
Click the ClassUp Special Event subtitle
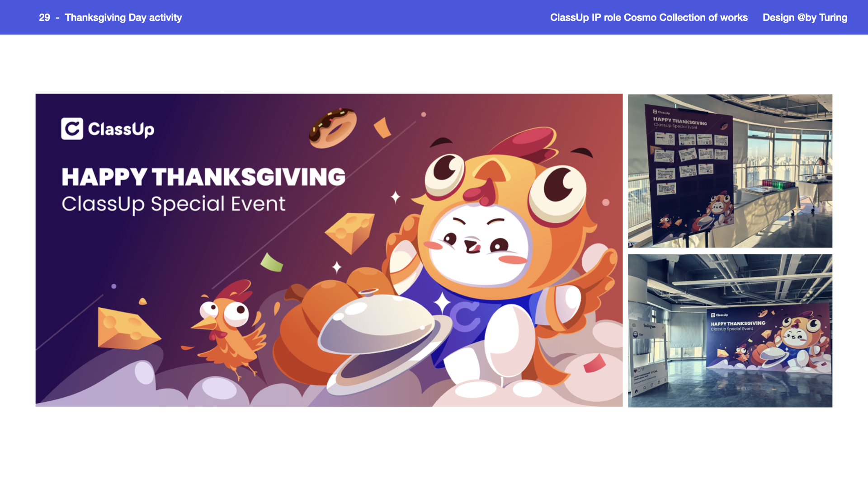[x=174, y=204]
